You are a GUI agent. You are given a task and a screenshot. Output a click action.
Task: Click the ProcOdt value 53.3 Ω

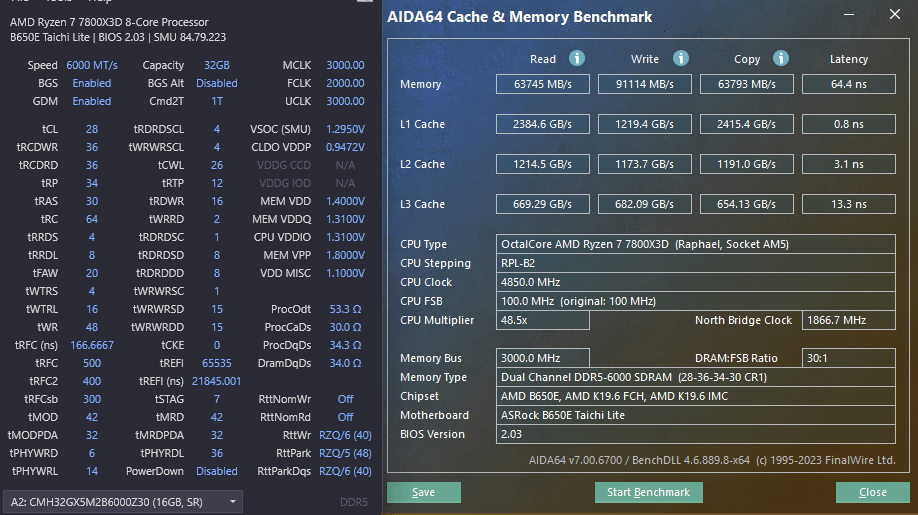click(345, 309)
